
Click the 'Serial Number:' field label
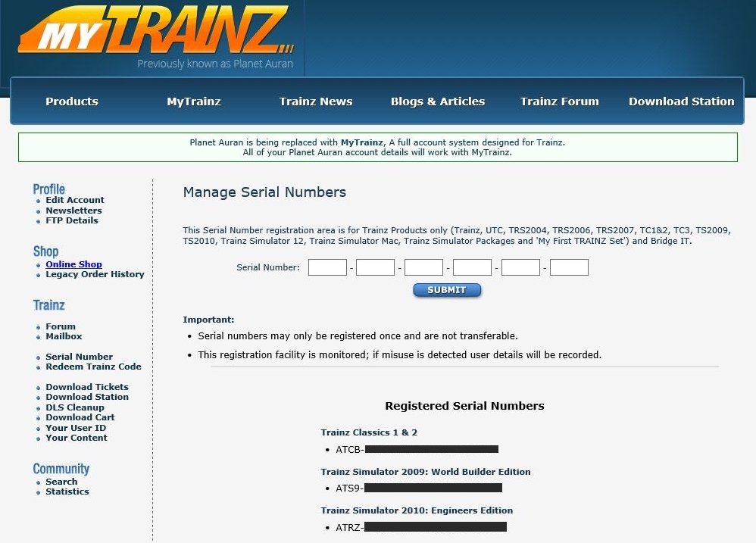click(x=268, y=267)
